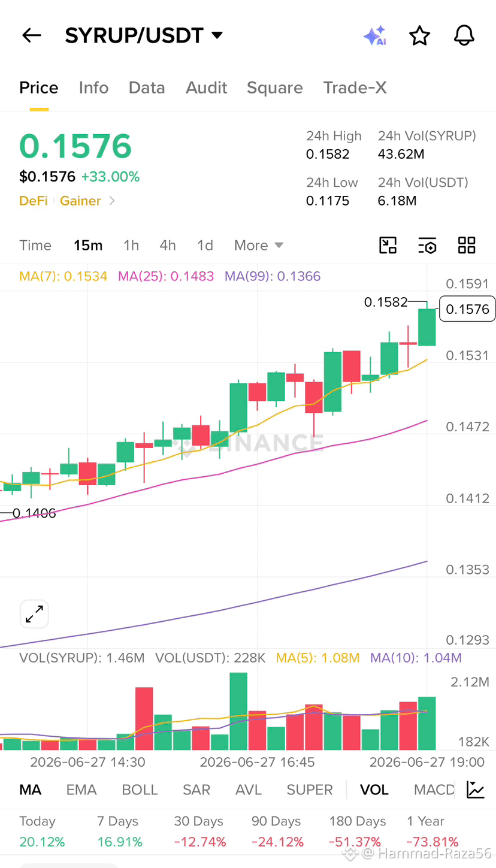This screenshot has width=496, height=868.
Task: Toggle the MA indicator
Action: tap(31, 790)
